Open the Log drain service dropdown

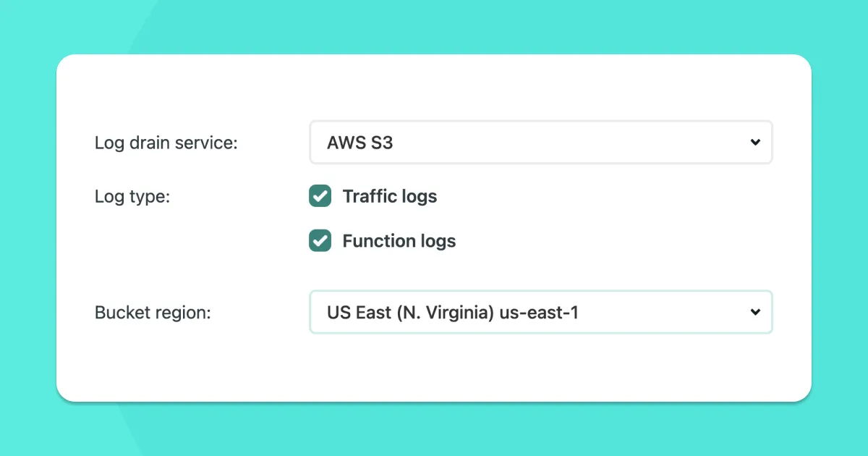[x=540, y=142]
